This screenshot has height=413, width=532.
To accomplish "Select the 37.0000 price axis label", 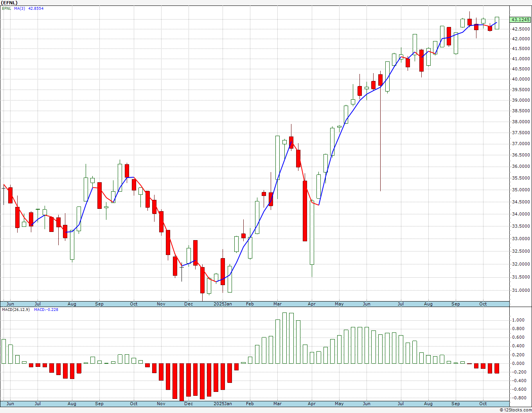I will tap(522, 144).
